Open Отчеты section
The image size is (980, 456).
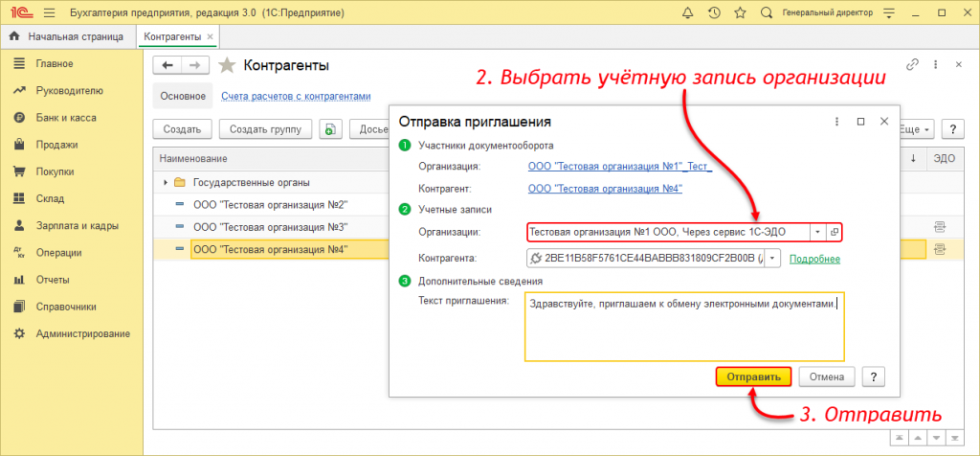tap(53, 280)
